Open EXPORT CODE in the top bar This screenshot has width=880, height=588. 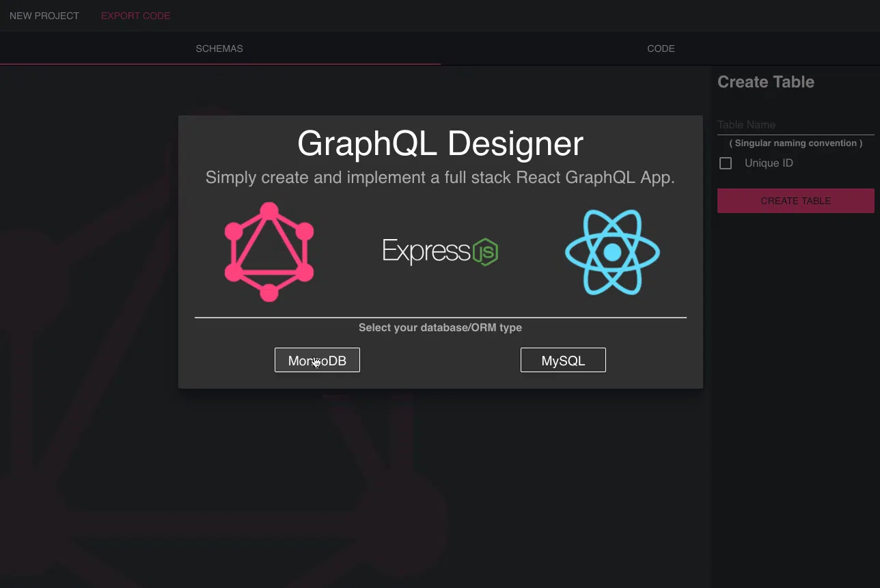click(x=136, y=16)
